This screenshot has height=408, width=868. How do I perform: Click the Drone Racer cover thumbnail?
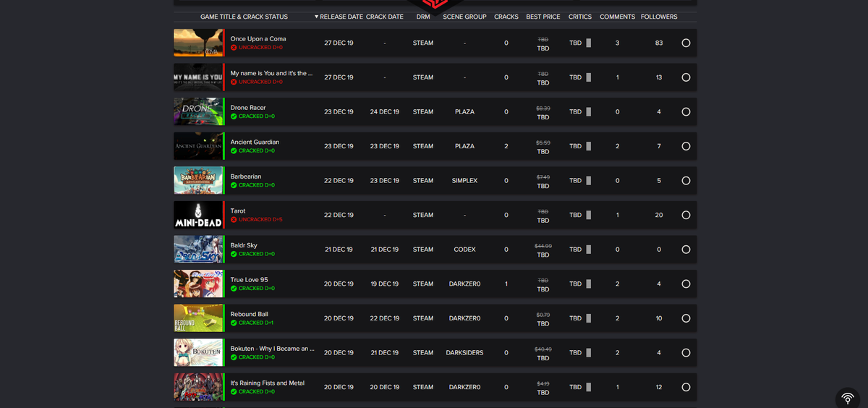(x=198, y=111)
